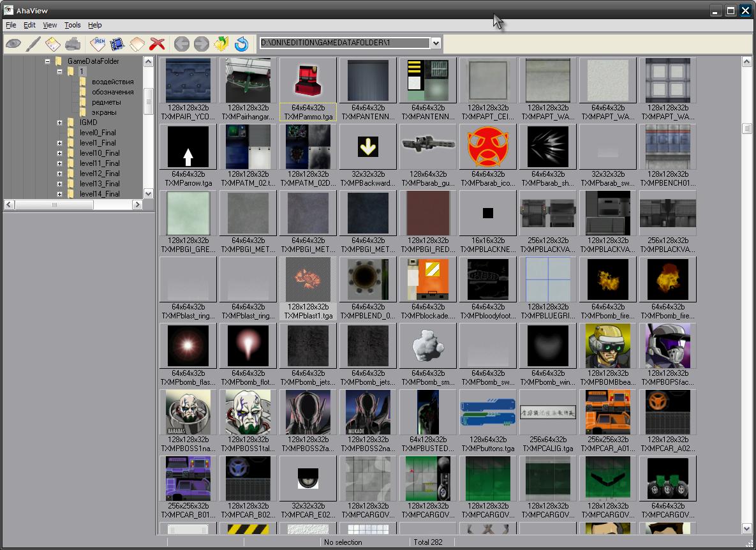Open the Tools menu

(x=73, y=25)
